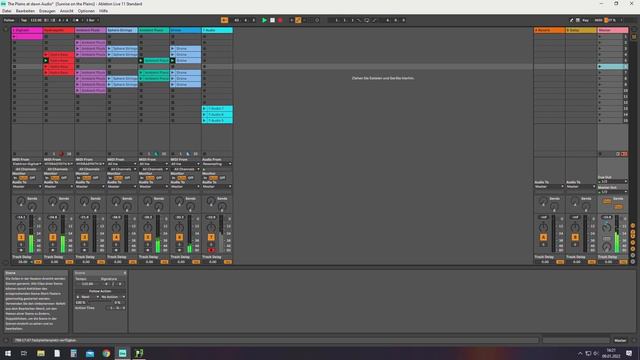The height and width of the screenshot is (360, 640).
Task: Toggle the Loop switch in transport
Action: point(366,20)
